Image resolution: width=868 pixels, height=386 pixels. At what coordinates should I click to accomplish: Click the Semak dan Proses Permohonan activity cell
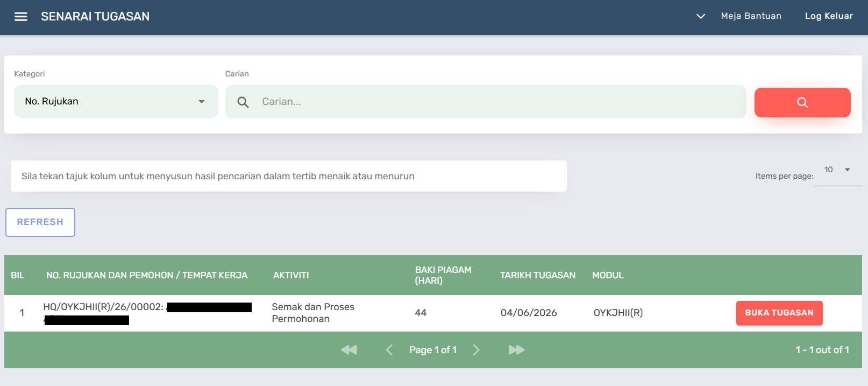313,313
